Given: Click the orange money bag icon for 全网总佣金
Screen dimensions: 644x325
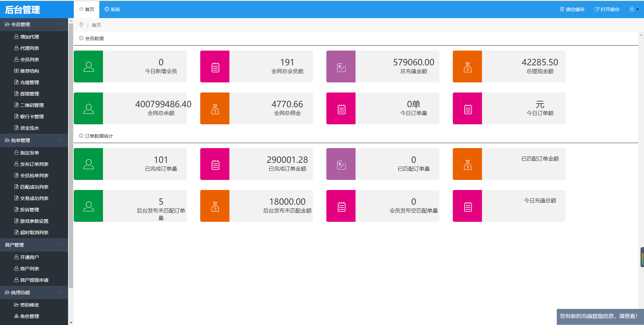Looking at the screenshot, I should [x=215, y=109].
